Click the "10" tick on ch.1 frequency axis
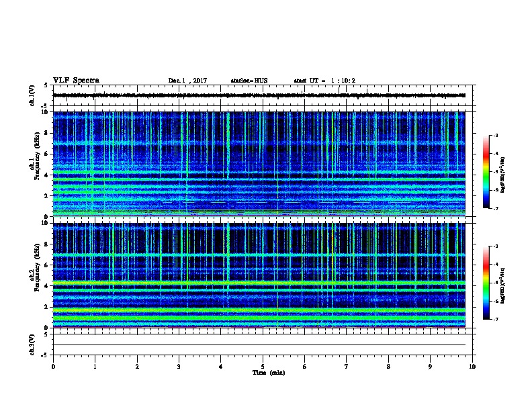The height and width of the screenshot is (411, 532). click(x=46, y=112)
